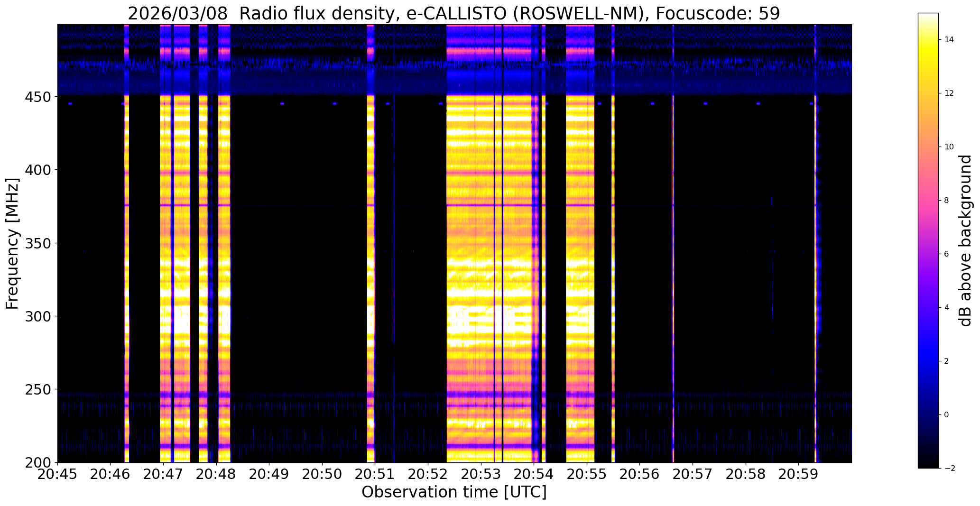The width and height of the screenshot is (980, 506).
Task: Click the 20:52 time tick label
Action: [428, 474]
